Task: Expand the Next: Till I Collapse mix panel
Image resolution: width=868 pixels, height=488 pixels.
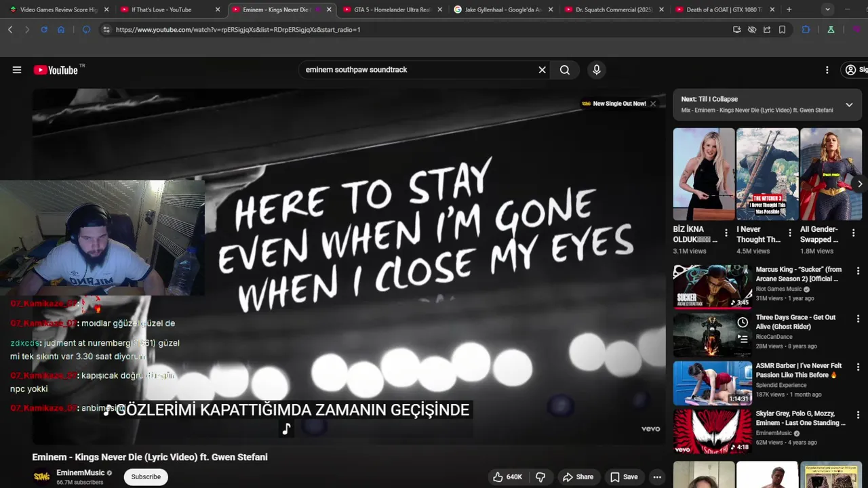Action: (x=849, y=105)
